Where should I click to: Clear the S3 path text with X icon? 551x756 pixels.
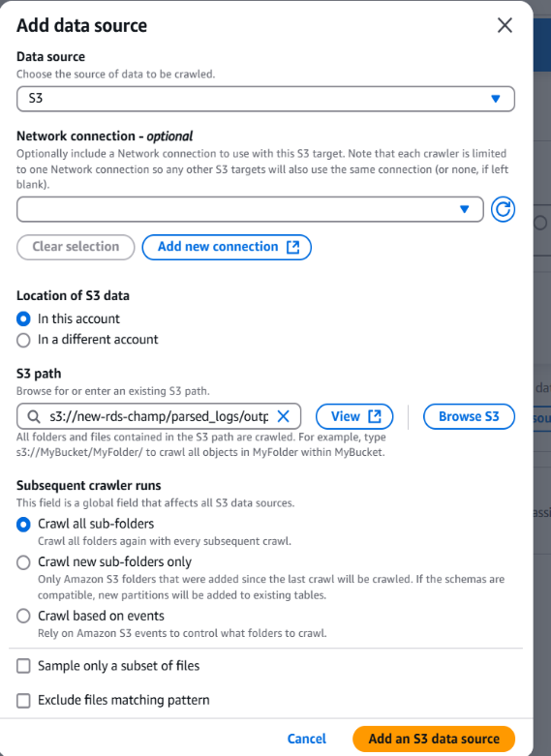click(283, 416)
